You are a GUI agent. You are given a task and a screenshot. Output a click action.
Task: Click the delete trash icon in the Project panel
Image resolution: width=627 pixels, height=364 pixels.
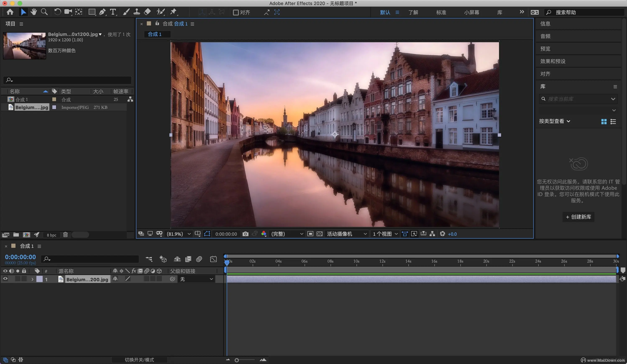[x=65, y=235]
